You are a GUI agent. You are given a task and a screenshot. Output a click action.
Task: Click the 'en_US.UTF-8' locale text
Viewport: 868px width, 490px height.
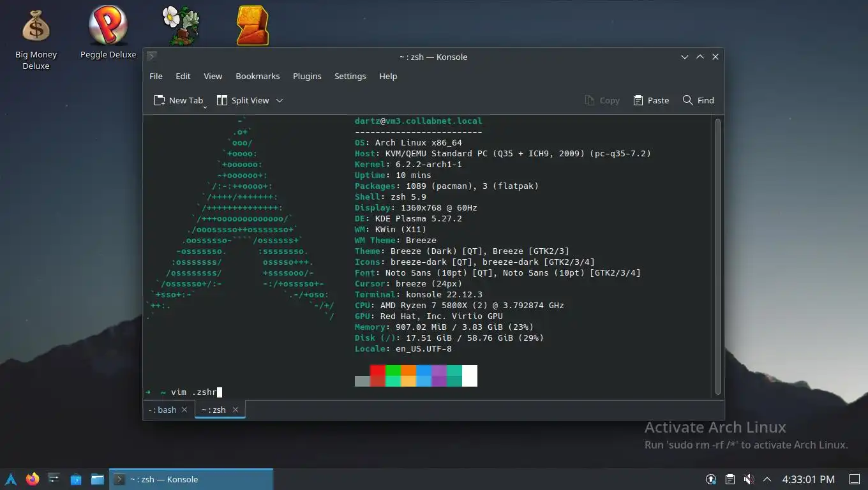point(424,349)
